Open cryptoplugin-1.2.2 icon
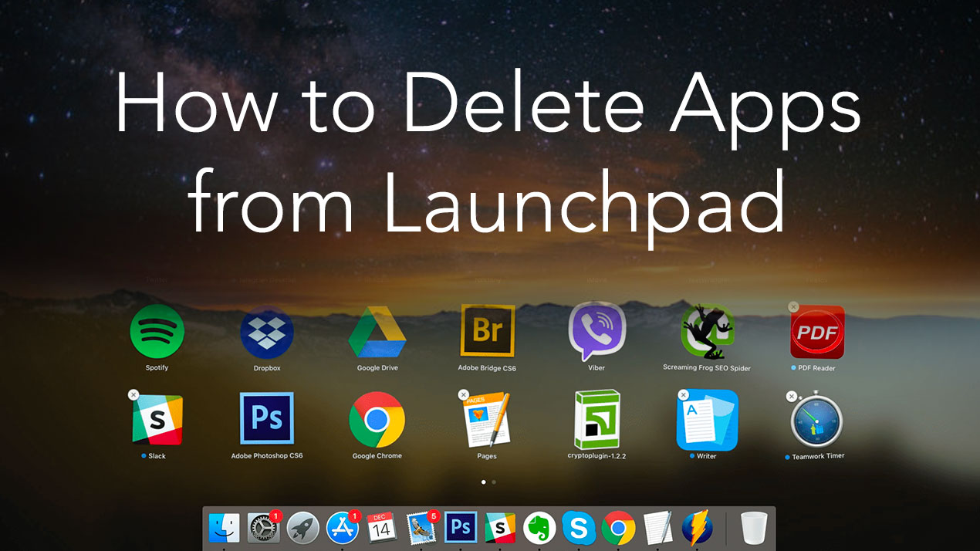This screenshot has width=980, height=551. point(597,421)
